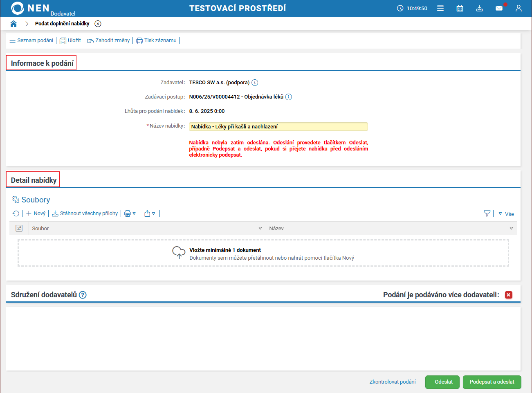Open the user profile icon

[519, 8]
